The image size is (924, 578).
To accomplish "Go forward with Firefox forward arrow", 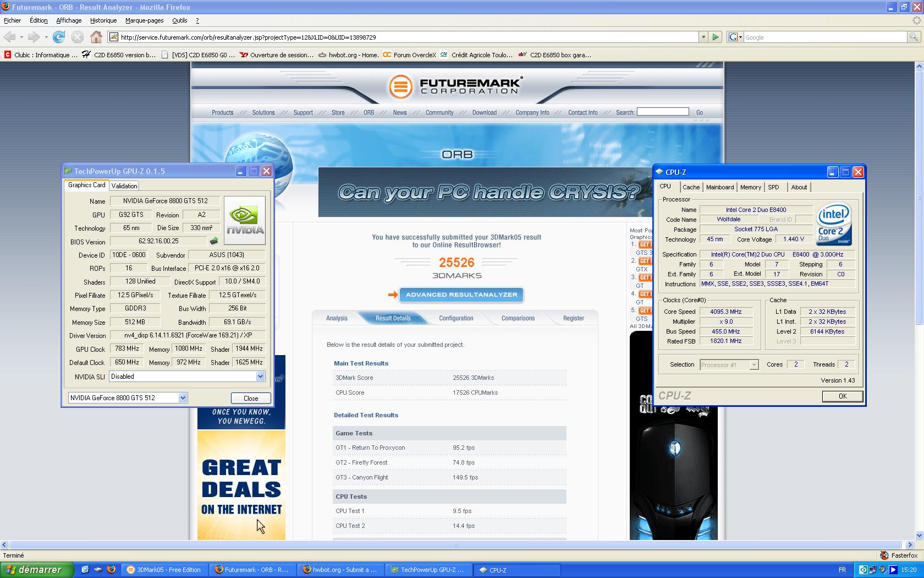I will point(34,37).
